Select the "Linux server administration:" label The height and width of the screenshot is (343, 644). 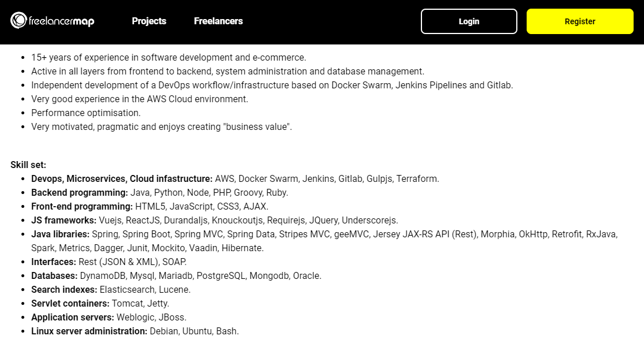(89, 331)
